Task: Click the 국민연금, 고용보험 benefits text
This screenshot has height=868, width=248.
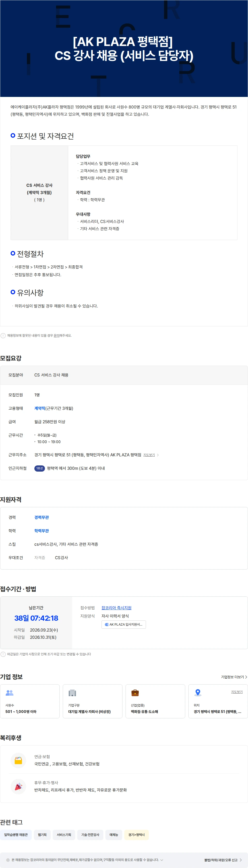Action: pos(67,764)
